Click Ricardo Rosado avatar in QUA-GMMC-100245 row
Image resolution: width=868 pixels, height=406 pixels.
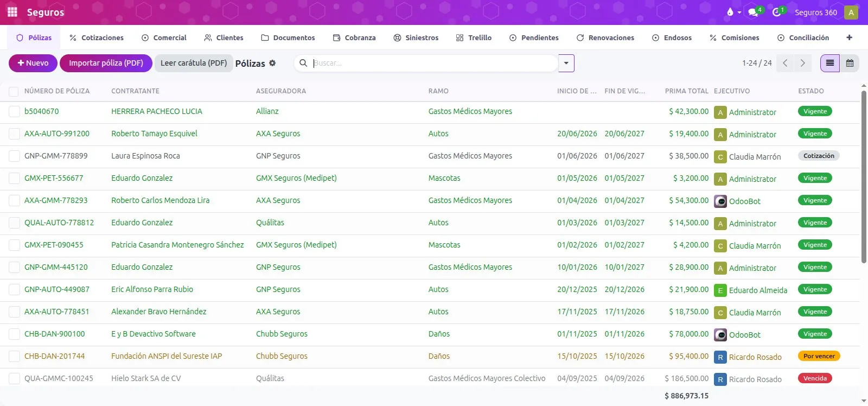[x=720, y=379]
